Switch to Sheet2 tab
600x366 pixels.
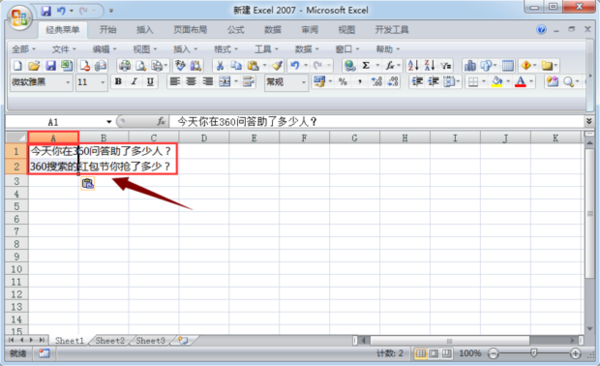110,340
